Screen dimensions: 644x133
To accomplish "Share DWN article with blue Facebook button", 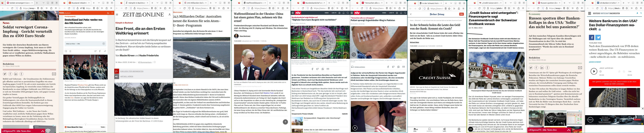I will coord(591,38).
